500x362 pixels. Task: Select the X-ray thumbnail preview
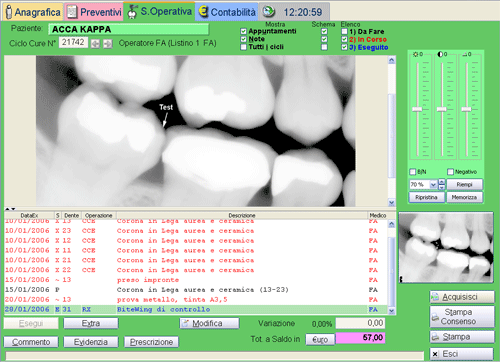(446, 248)
